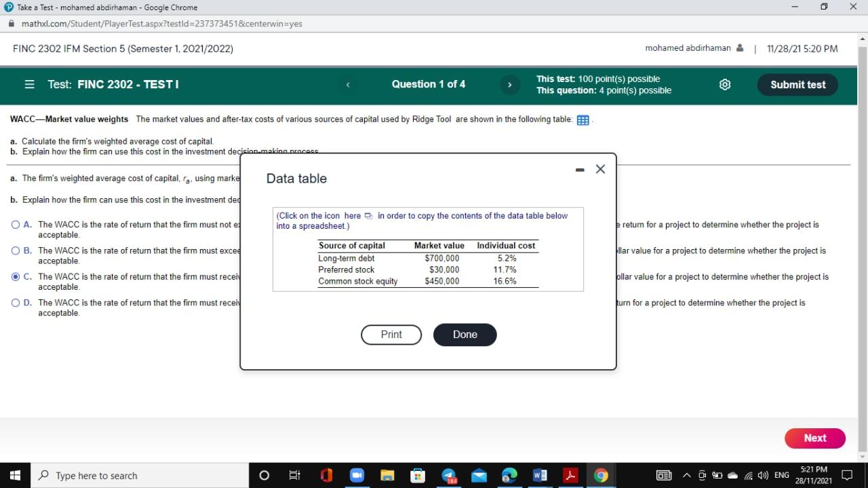The height and width of the screenshot is (488, 868).
Task: Click the site lock icon in the address bar
Action: 12,24
